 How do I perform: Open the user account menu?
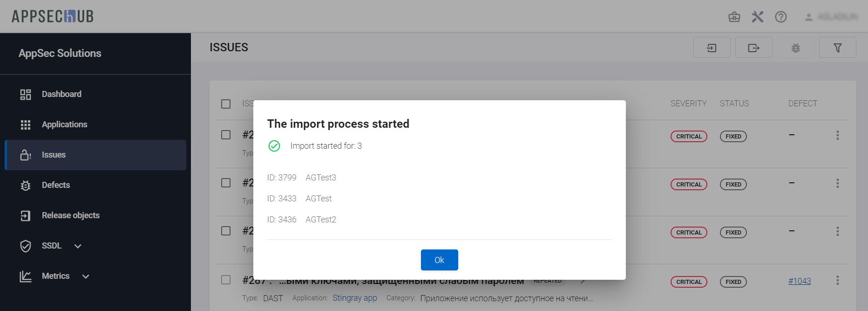click(832, 17)
